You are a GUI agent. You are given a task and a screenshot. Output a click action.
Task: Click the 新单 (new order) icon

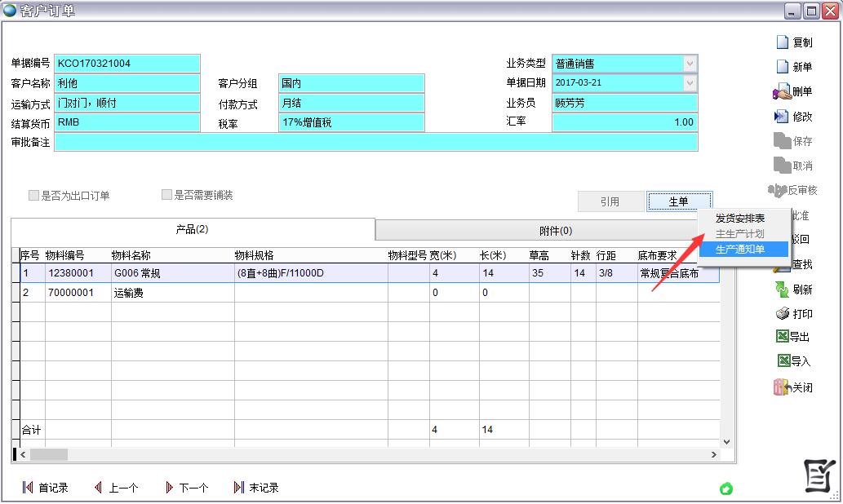[782, 67]
